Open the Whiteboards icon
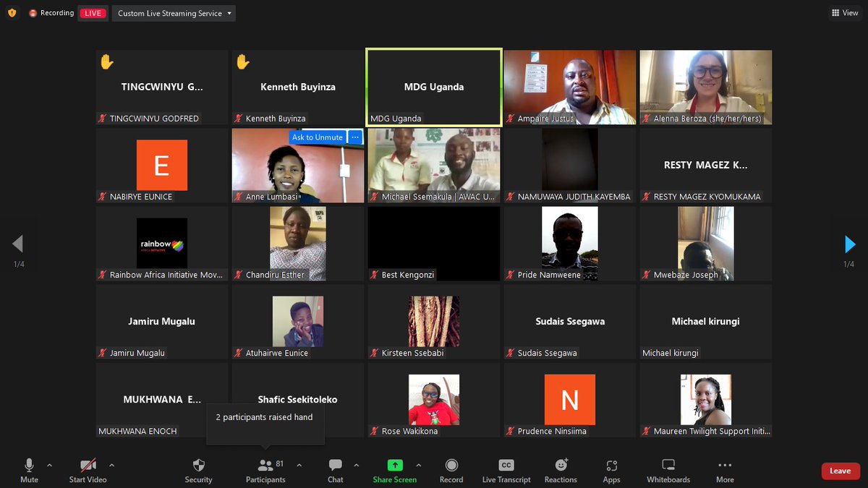 click(x=668, y=465)
